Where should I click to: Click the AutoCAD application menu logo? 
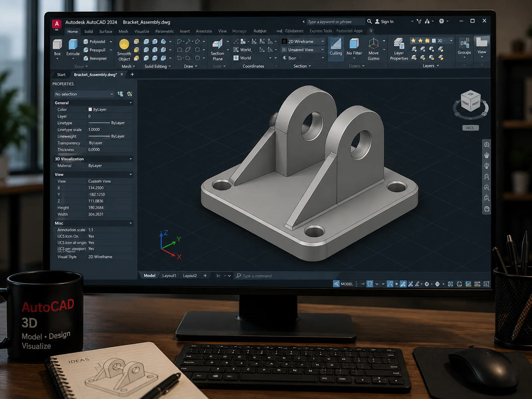[57, 24]
